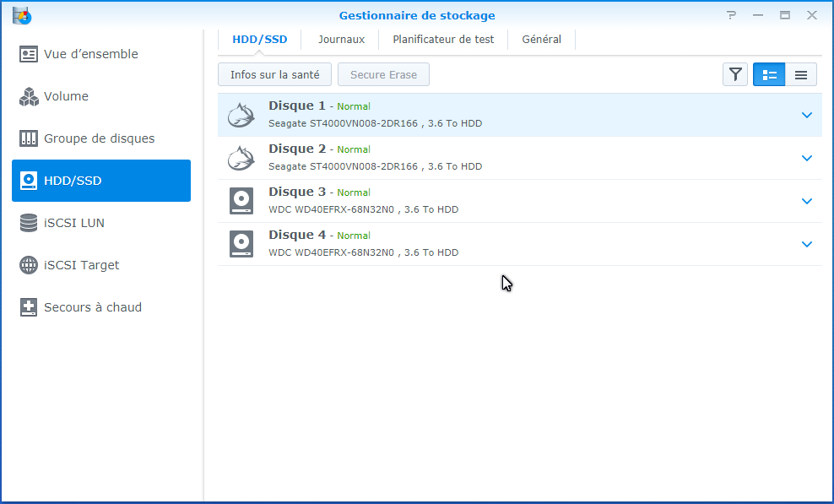834x504 pixels.
Task: Click the iSCSI LUN database icon
Action: click(28, 223)
